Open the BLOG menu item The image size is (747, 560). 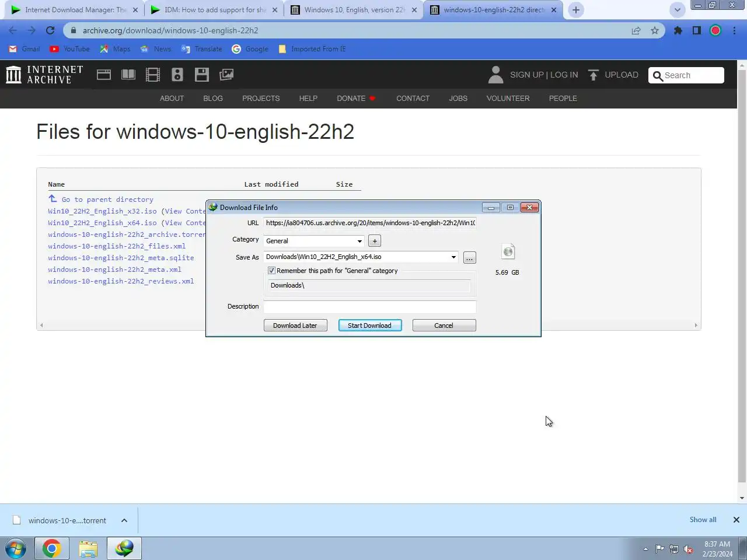tap(213, 99)
